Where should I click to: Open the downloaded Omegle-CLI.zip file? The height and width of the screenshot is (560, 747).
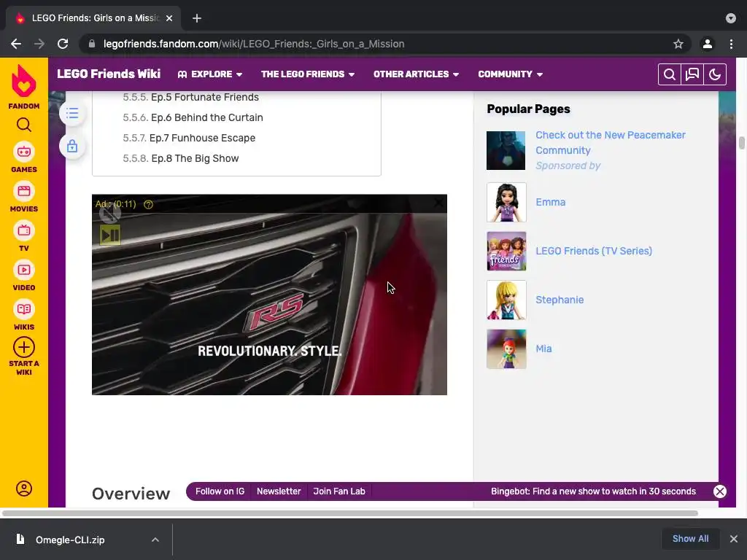click(70, 540)
